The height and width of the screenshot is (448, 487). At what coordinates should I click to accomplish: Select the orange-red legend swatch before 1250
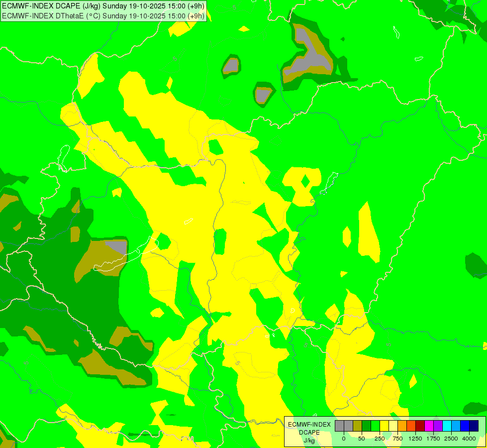coord(411,426)
